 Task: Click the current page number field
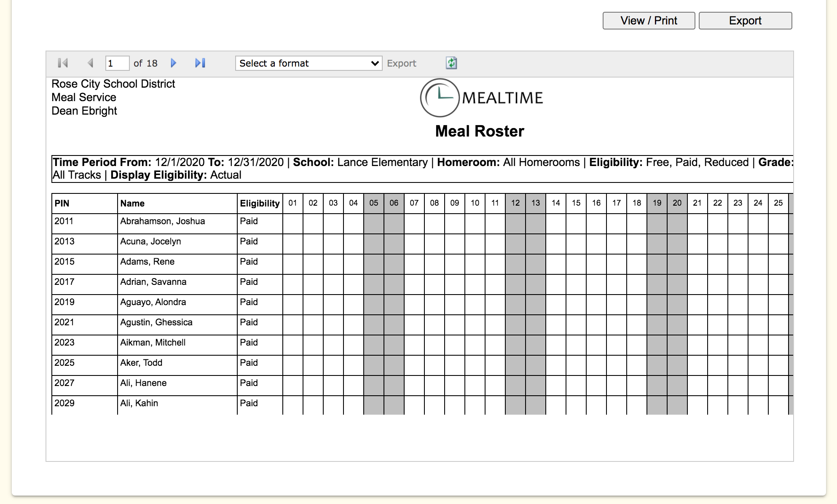pyautogui.click(x=117, y=63)
